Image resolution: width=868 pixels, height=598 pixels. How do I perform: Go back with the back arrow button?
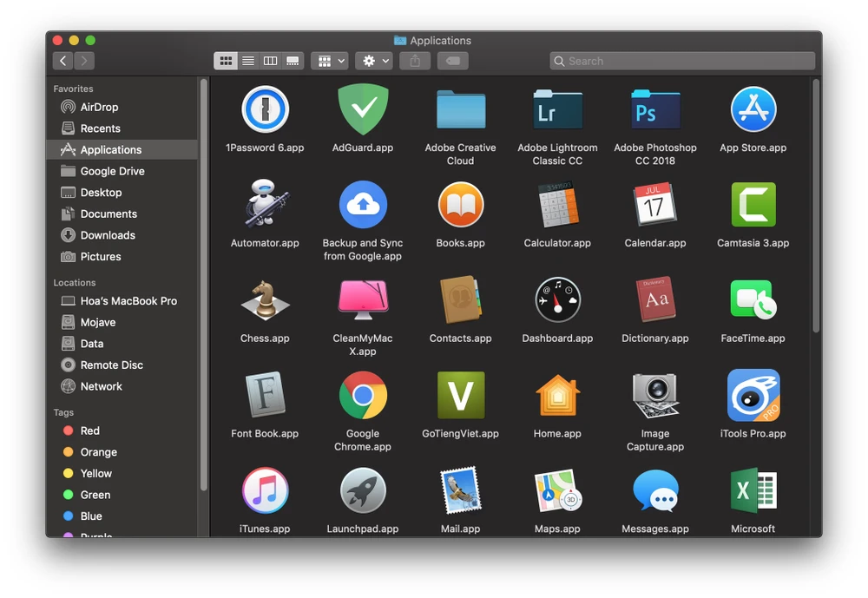pyautogui.click(x=62, y=61)
